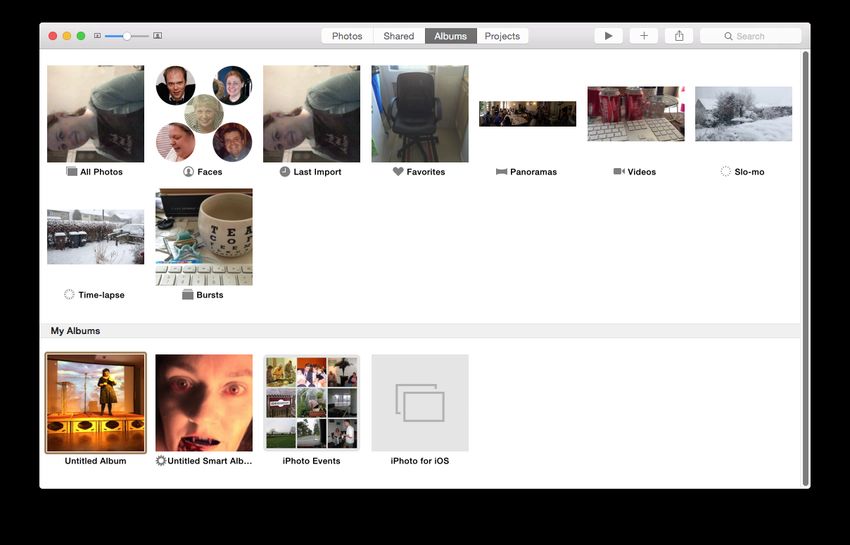850x545 pixels.
Task: Click the iPhoto Events name
Action: 311,461
